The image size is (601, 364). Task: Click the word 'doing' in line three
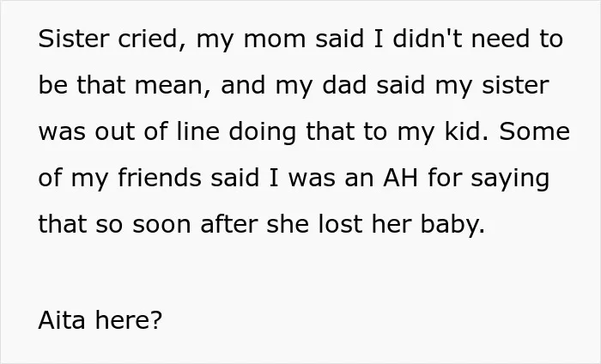pos(263,132)
